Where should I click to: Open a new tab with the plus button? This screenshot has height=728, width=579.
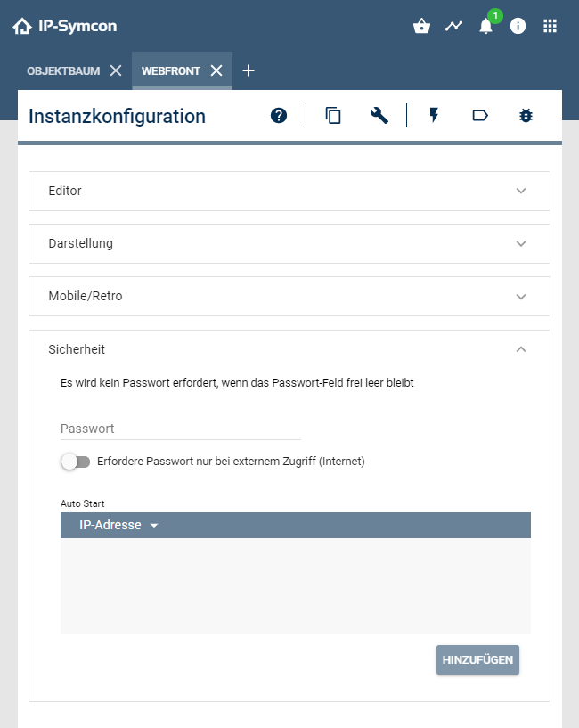(x=249, y=70)
